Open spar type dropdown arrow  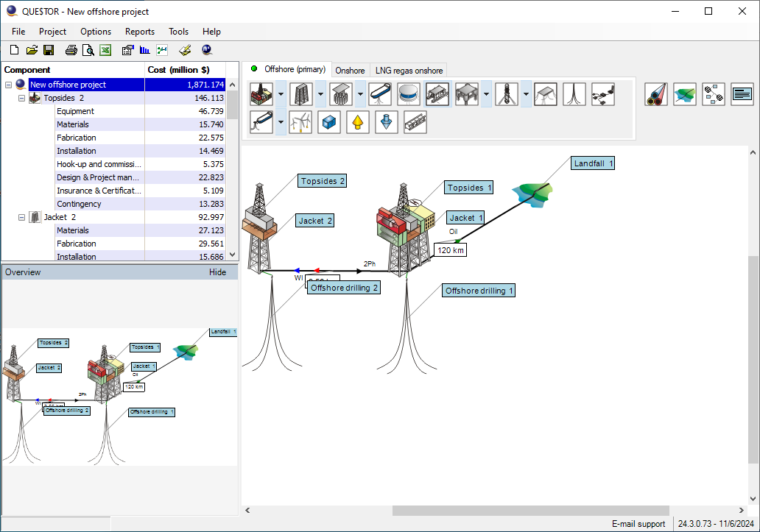point(526,94)
